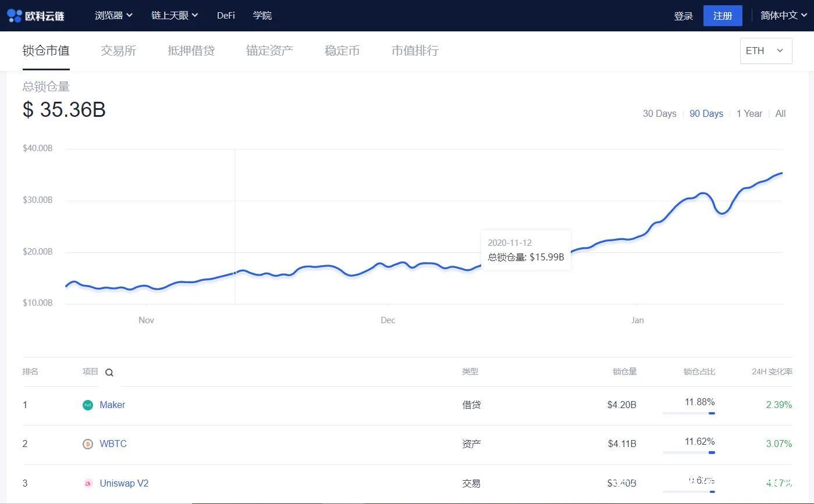Click the 排名 column header
Viewport: 814px width, 504px height.
coord(30,371)
